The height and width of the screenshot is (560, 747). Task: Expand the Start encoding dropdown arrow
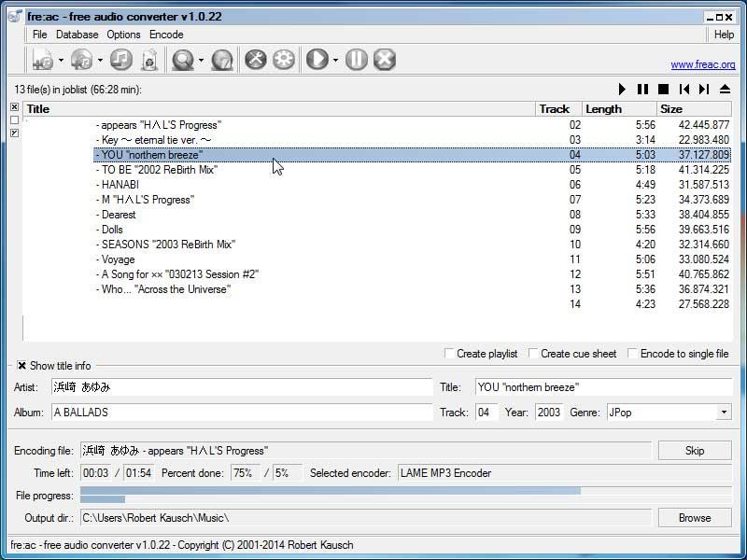335,60
